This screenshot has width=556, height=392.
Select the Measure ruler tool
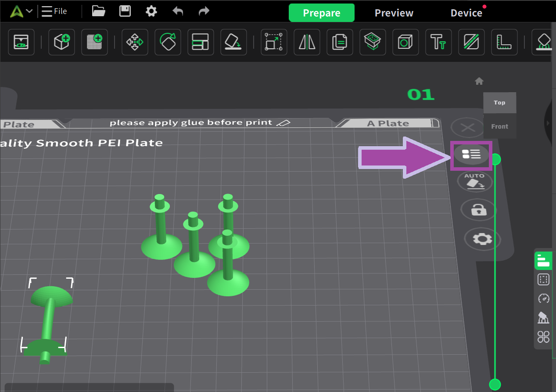click(x=504, y=42)
